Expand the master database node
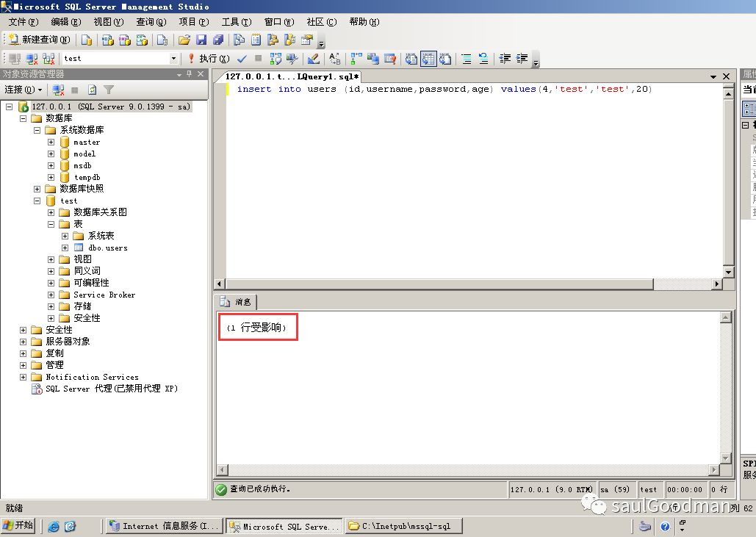The height and width of the screenshot is (537, 756). tap(51, 143)
